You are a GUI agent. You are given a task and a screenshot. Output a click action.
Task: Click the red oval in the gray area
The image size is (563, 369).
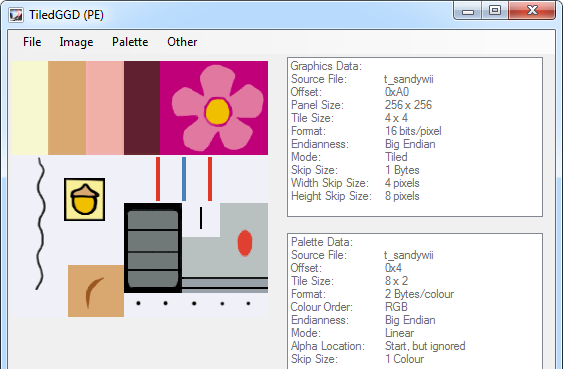click(245, 243)
